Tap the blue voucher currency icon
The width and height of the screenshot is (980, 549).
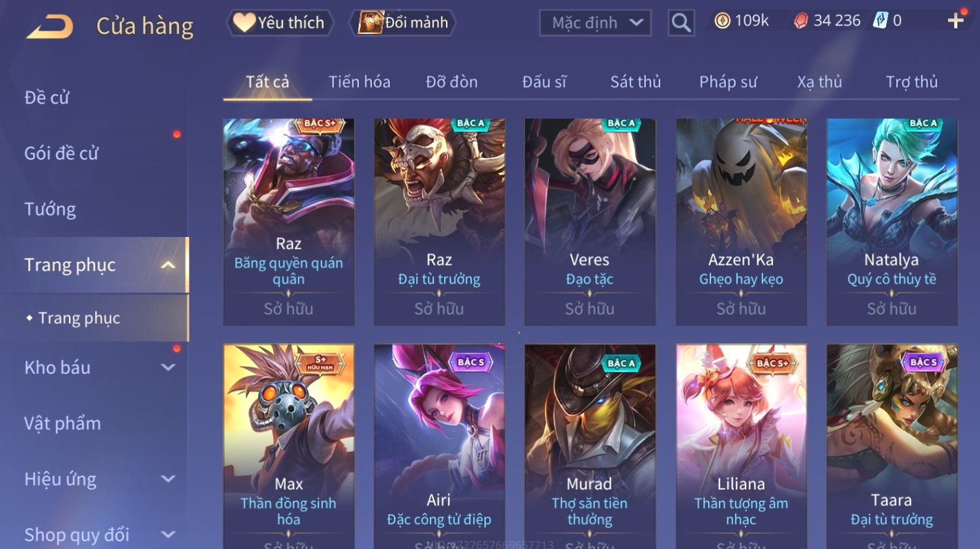click(x=880, y=21)
